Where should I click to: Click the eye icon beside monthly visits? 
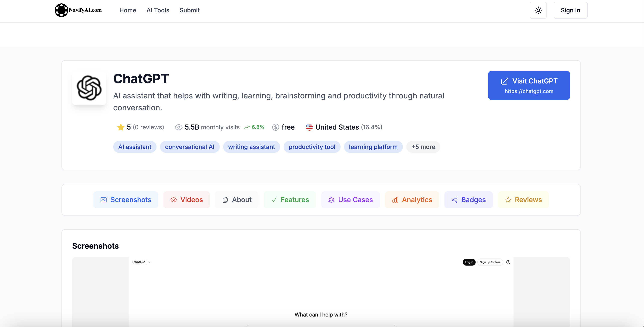[x=179, y=127]
